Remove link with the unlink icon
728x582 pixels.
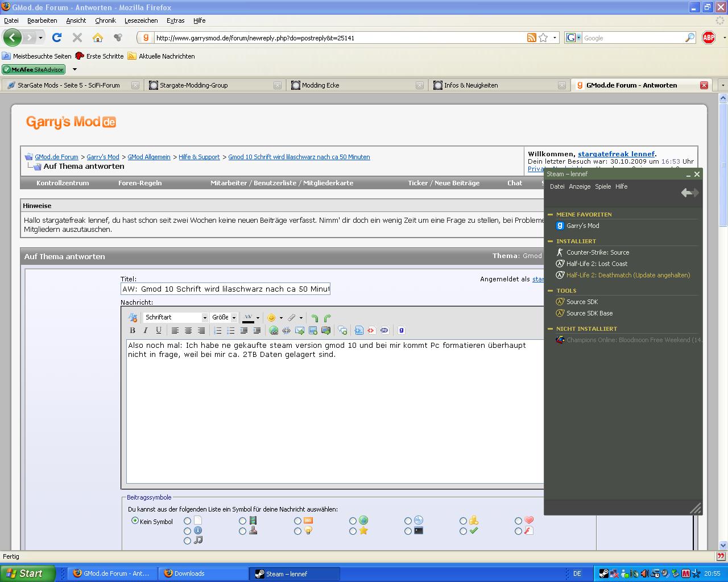pyautogui.click(x=287, y=330)
